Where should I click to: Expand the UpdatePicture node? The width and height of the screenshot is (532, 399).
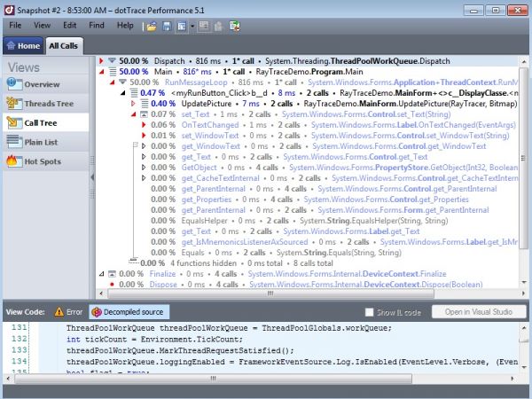pyautogui.click(x=132, y=103)
